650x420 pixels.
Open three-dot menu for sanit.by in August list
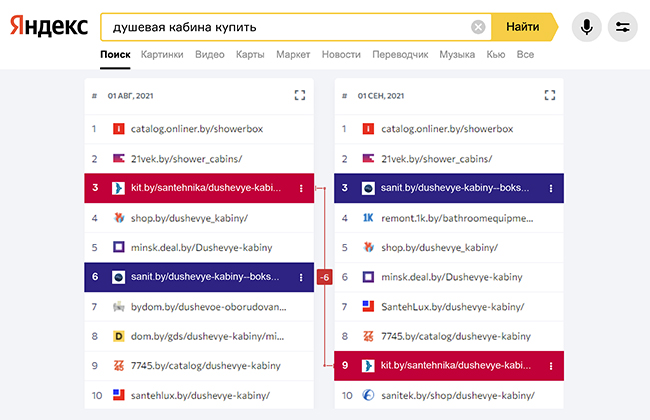coord(300,277)
